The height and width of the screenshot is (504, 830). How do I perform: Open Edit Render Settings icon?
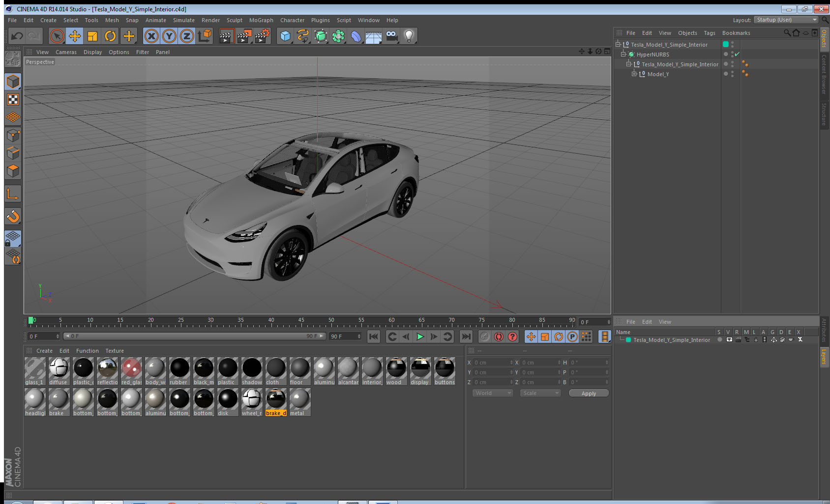(x=262, y=36)
